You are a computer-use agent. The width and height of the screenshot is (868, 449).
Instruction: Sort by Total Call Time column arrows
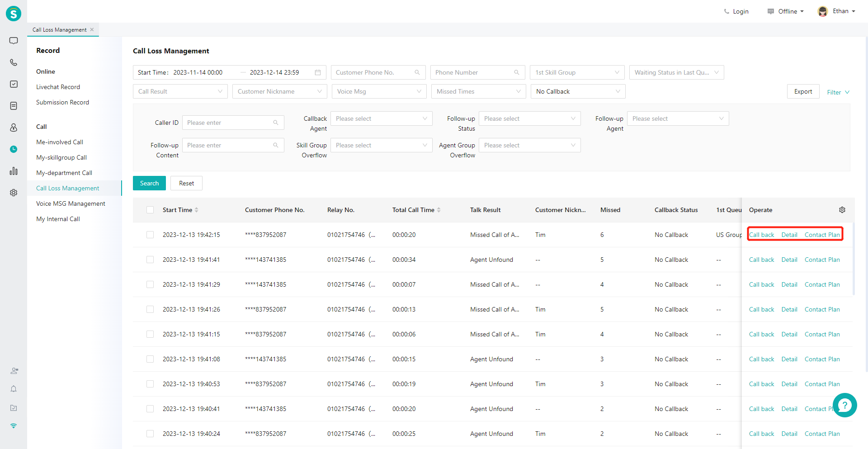[439, 210]
